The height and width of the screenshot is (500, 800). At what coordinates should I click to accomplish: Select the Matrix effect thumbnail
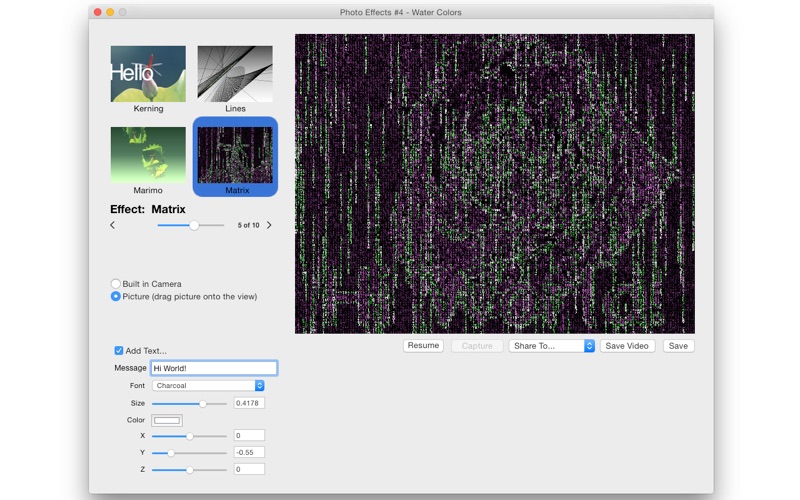[x=235, y=154]
